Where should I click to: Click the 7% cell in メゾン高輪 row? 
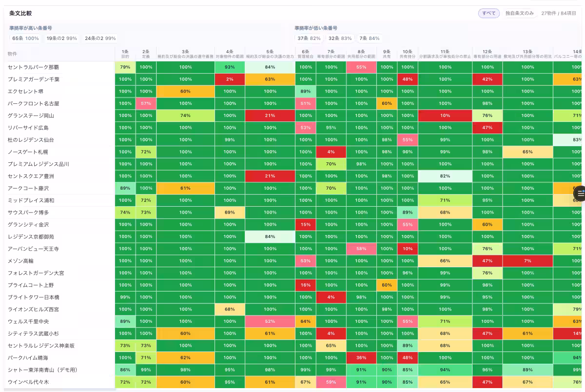click(527, 261)
